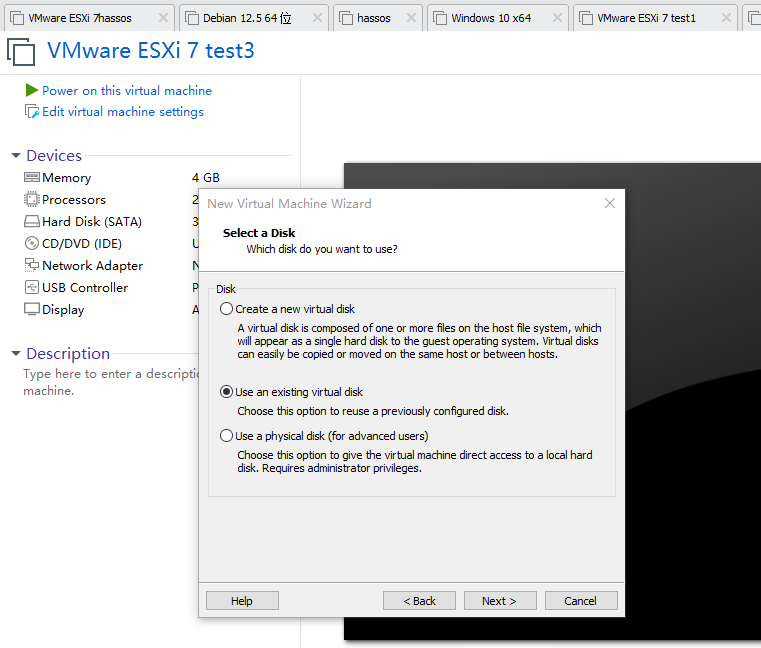The height and width of the screenshot is (648, 761).
Task: Click the VM icon on Windows 10 x64 tab
Action: [440, 18]
